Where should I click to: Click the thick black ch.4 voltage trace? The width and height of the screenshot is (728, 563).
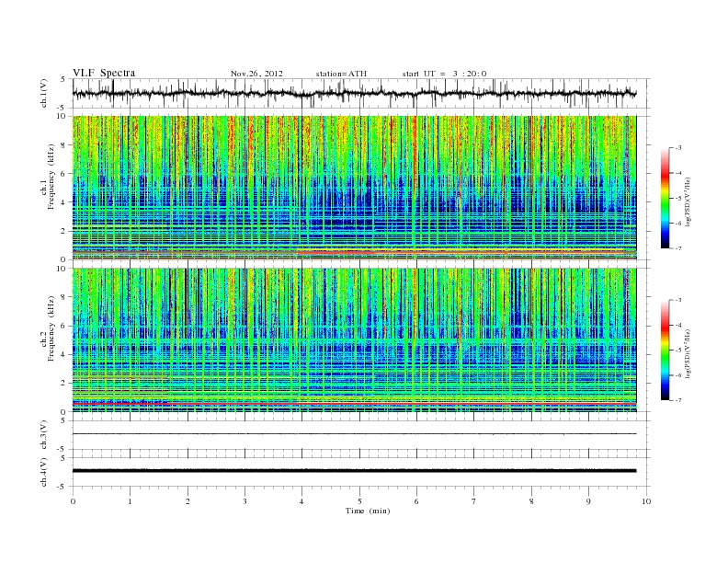coord(354,471)
